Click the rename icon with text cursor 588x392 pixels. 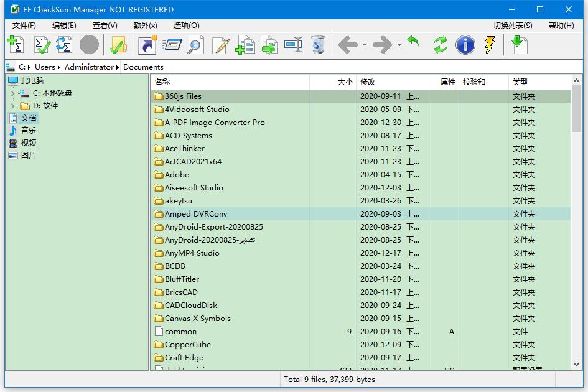(293, 45)
